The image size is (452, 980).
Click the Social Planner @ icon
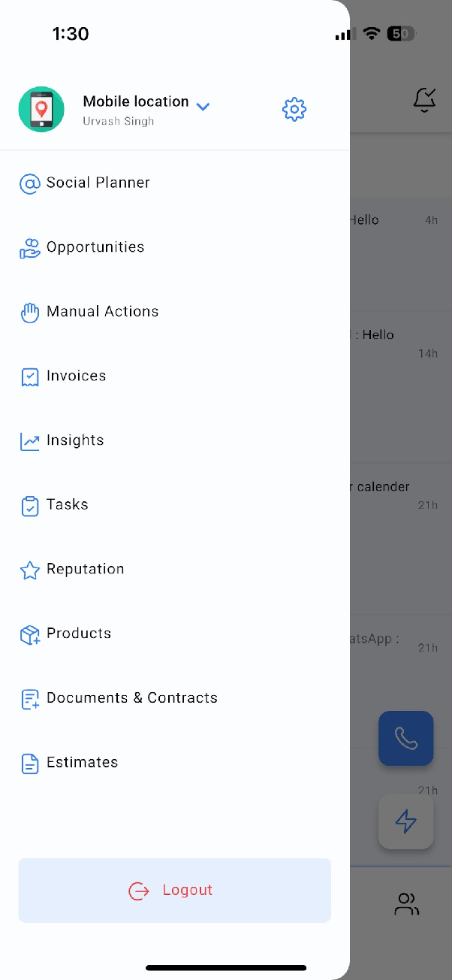[x=29, y=183]
